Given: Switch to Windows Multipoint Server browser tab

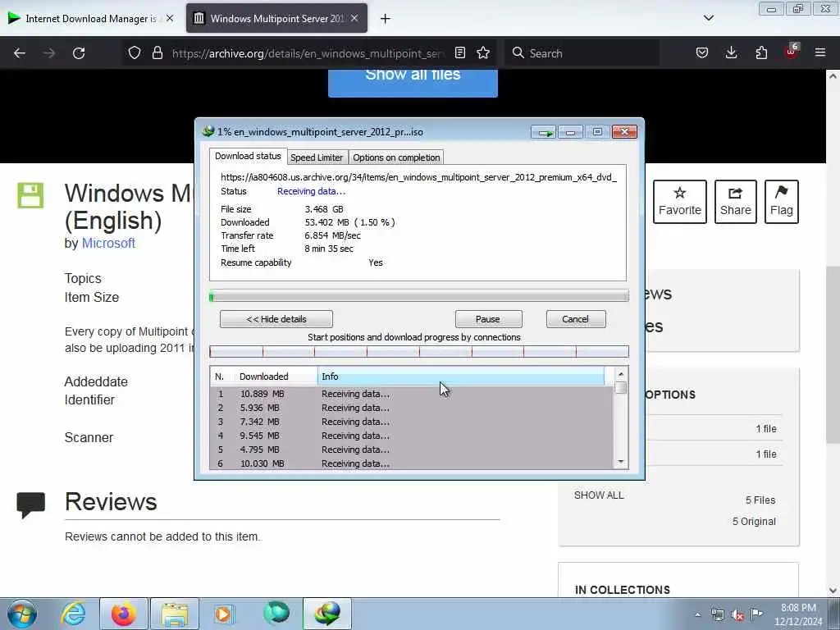Looking at the screenshot, I should (276, 18).
